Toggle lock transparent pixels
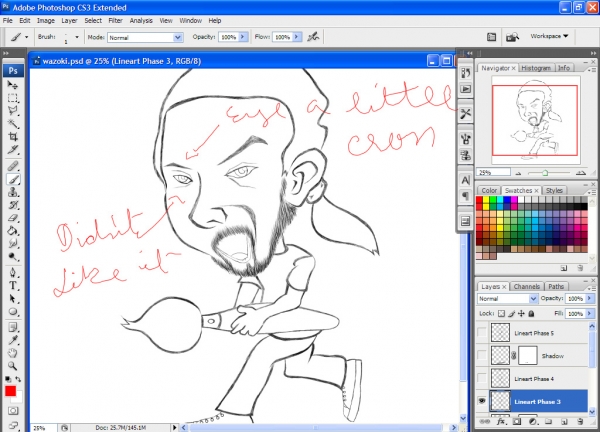 (x=501, y=313)
